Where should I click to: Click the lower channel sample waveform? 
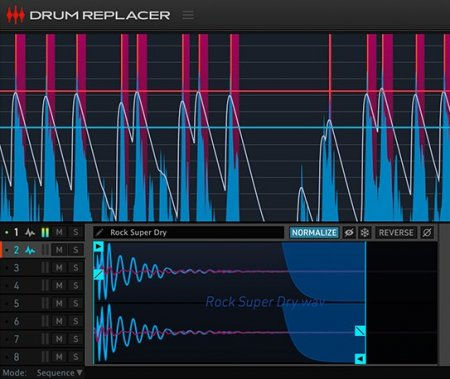point(229,333)
